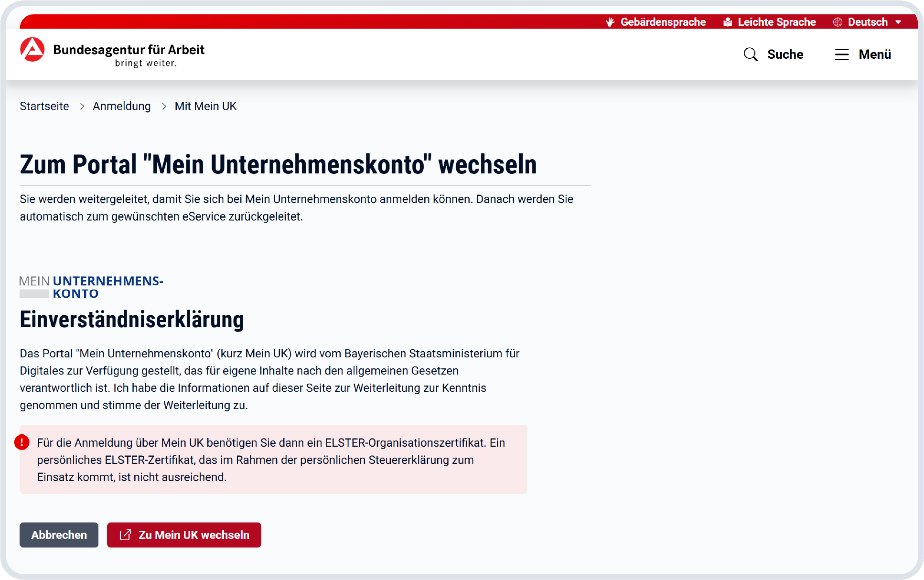
Task: Open the hamburger Menü icon
Action: point(842,54)
